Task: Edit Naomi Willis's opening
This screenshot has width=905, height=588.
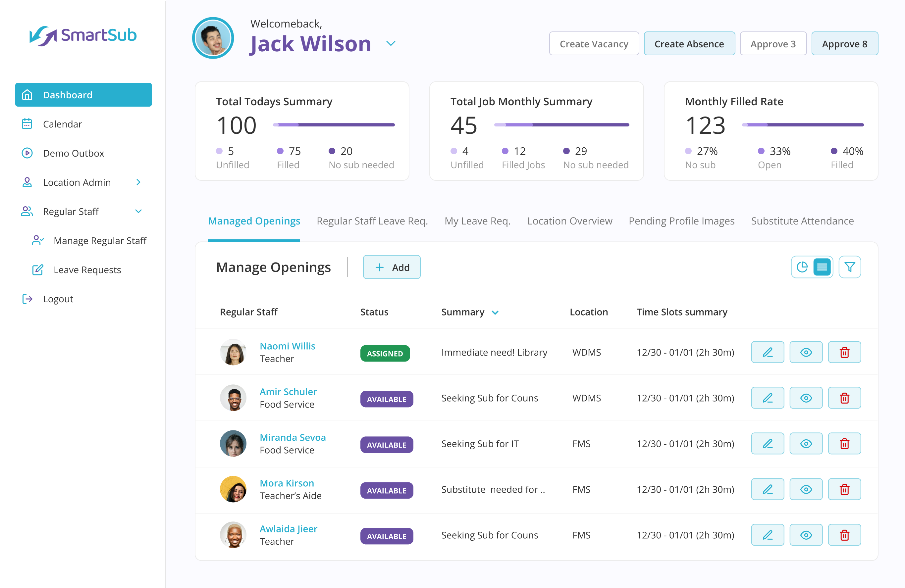Action: click(767, 352)
